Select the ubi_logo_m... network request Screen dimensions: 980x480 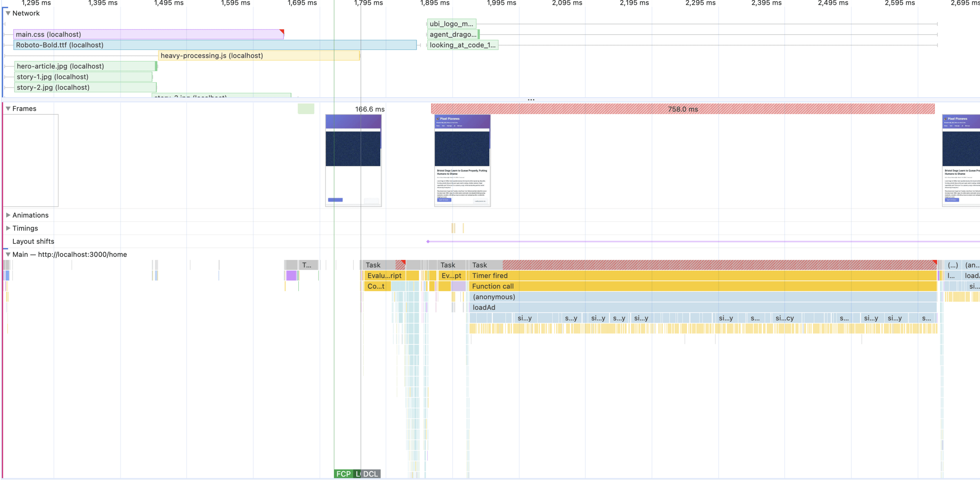tap(451, 24)
